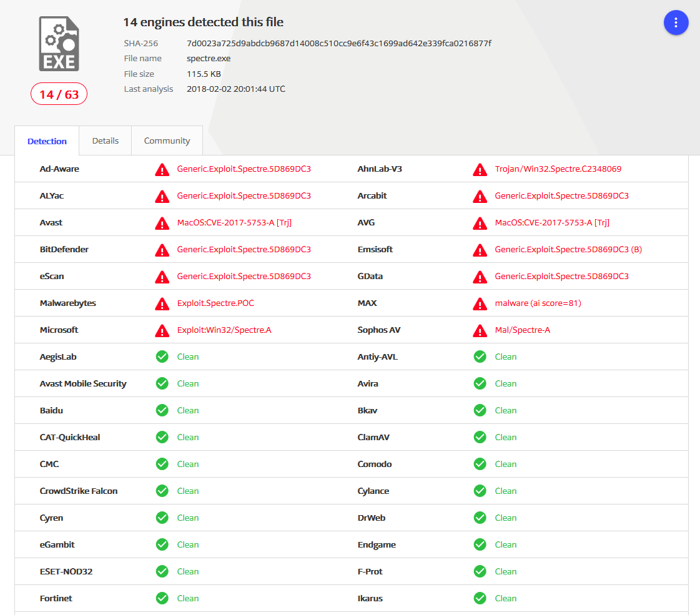This screenshot has height=615, width=700.
Task: Click the red warning icon for AVG
Action: [x=480, y=223]
